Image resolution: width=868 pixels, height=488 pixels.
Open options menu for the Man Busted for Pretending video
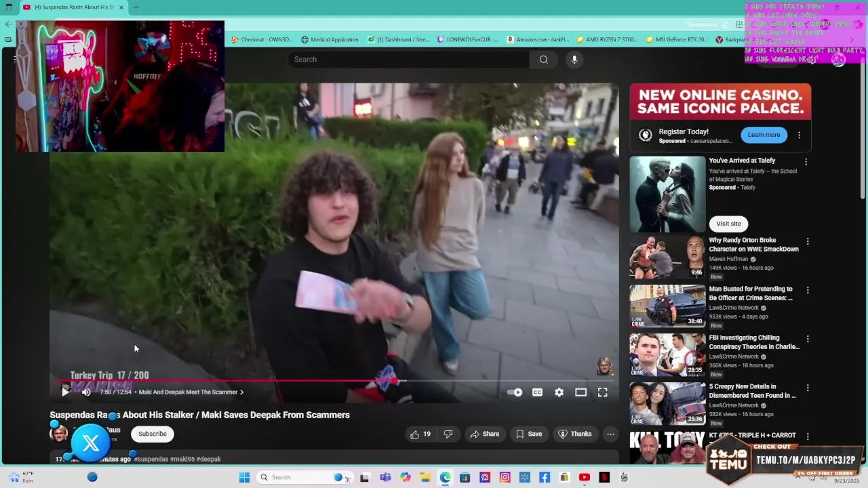coord(807,290)
